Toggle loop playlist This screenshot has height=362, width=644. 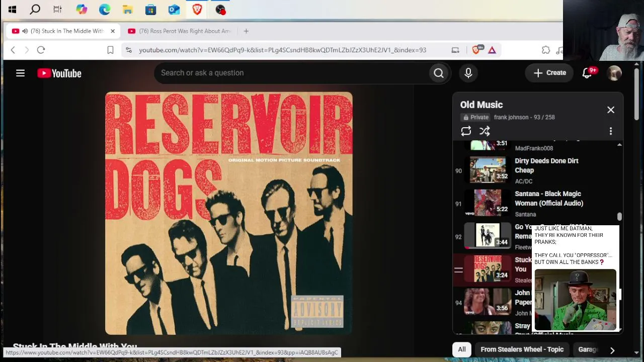click(466, 131)
